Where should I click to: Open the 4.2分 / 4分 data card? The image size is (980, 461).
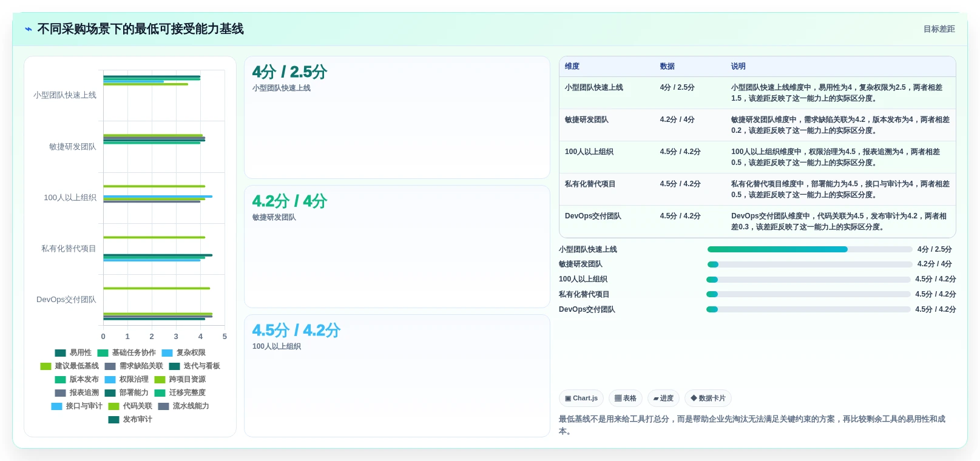[397, 247]
